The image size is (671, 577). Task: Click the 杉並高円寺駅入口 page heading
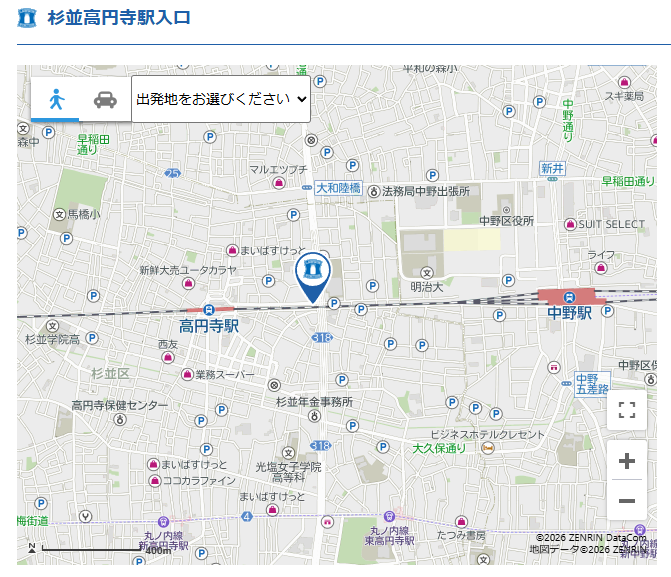click(119, 18)
